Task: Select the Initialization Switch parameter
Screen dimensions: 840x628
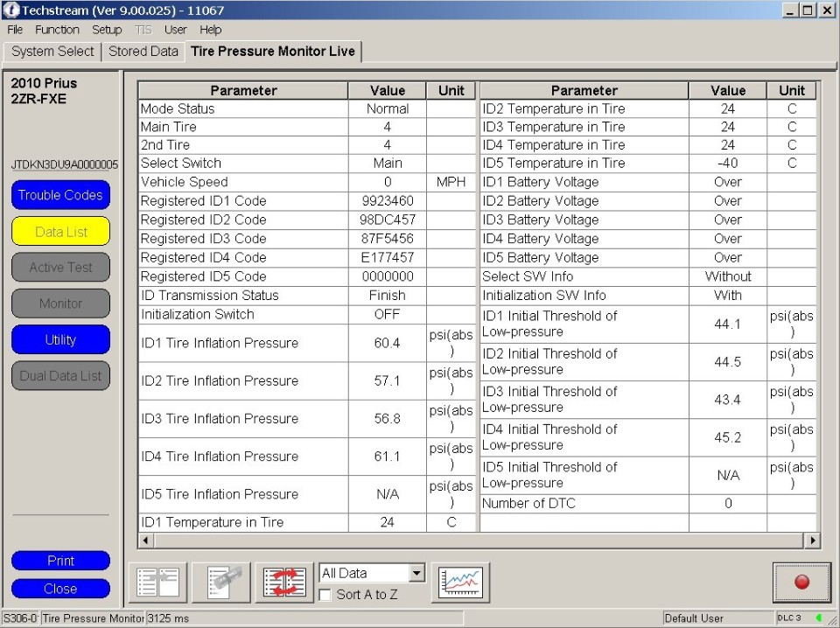Action: 306,314
